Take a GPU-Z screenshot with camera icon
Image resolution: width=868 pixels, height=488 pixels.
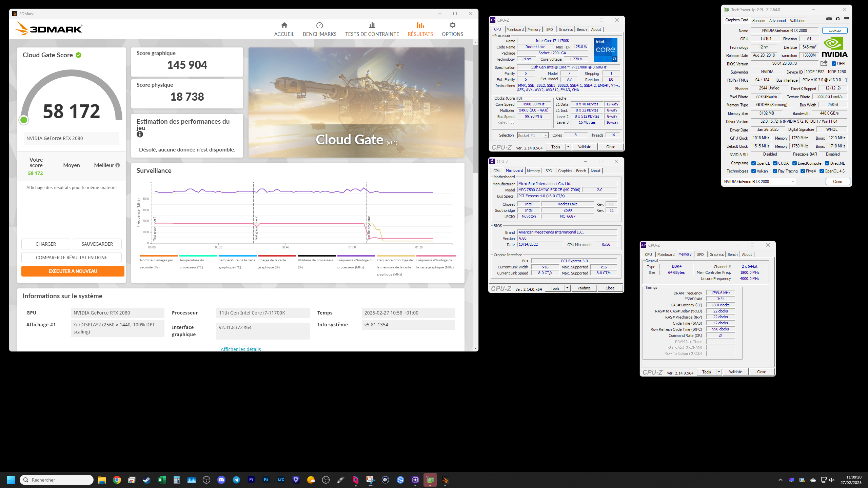(829, 19)
